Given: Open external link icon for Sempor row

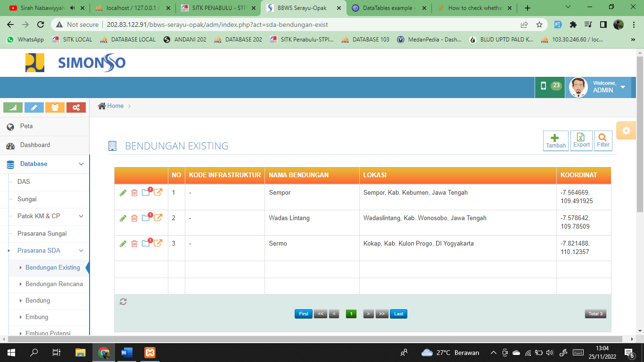Looking at the screenshot, I should 158,192.
